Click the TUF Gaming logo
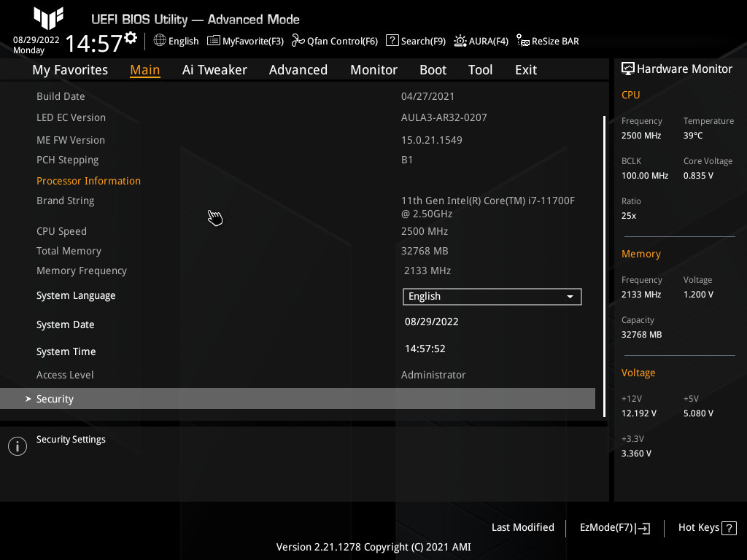This screenshot has height=560, width=747. click(48, 18)
